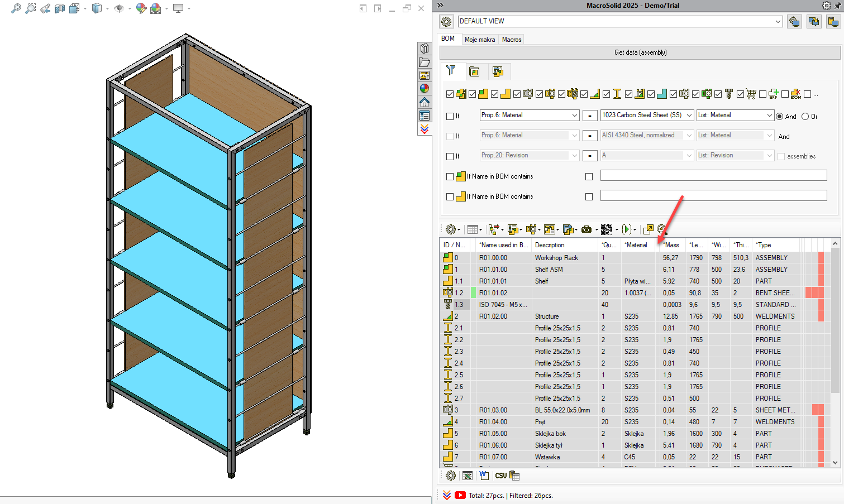Screen dimensions: 844x504
Task: Click the YouTube icon in the status bar
Action: [x=460, y=495]
